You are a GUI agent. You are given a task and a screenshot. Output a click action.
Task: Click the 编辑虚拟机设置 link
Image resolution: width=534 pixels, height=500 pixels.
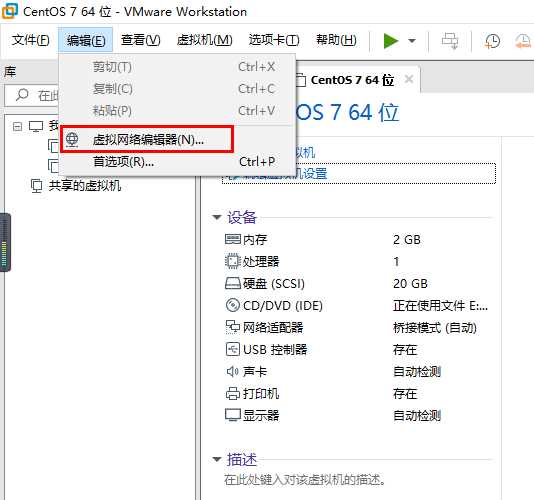click(359, 173)
